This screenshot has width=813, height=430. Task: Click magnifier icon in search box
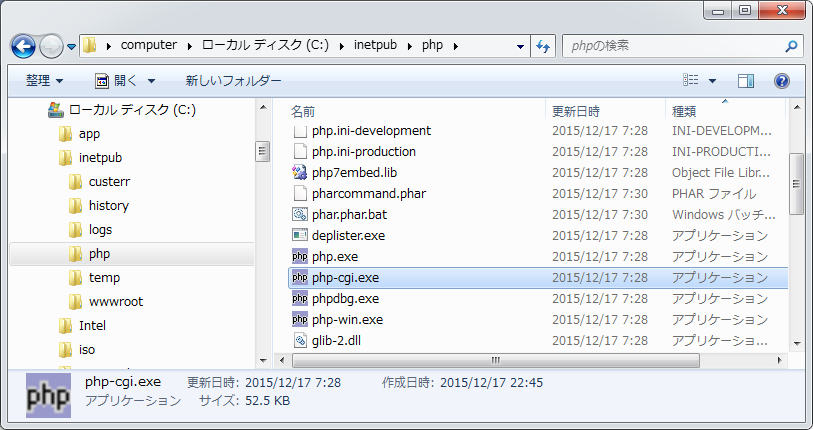[791, 46]
